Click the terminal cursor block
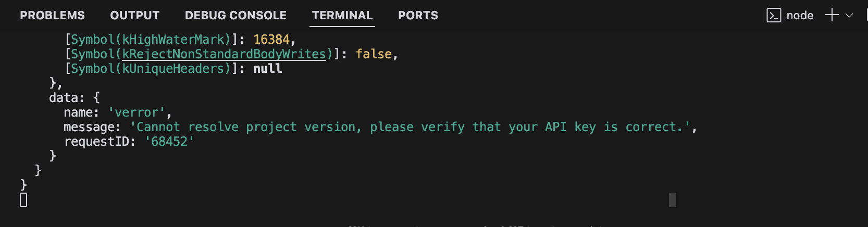868x227 pixels. click(x=23, y=200)
